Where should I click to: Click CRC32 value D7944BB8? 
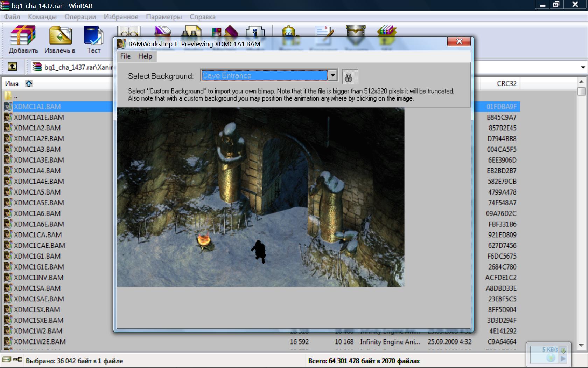(x=502, y=139)
